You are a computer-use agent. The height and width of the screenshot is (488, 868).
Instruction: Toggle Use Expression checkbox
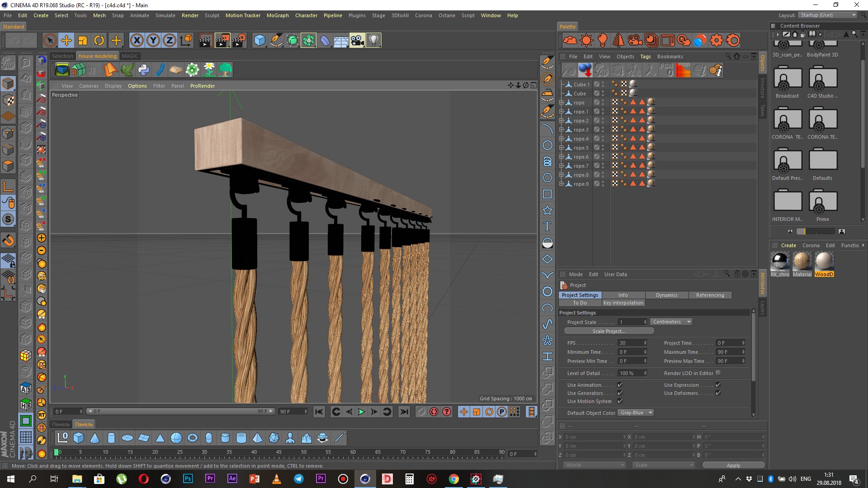pyautogui.click(x=718, y=385)
